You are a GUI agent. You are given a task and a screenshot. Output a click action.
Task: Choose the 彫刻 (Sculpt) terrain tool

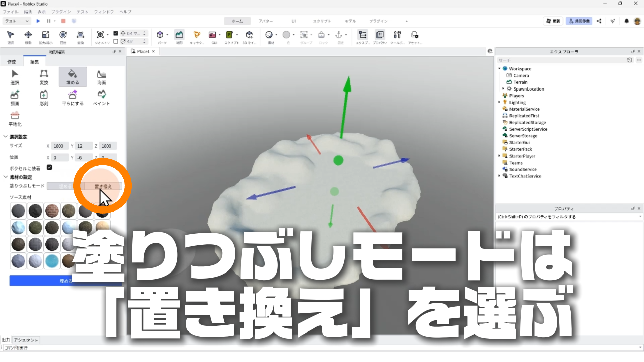click(44, 98)
